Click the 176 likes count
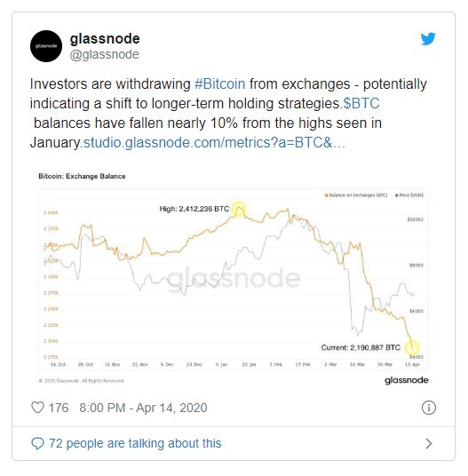 pos(59,408)
